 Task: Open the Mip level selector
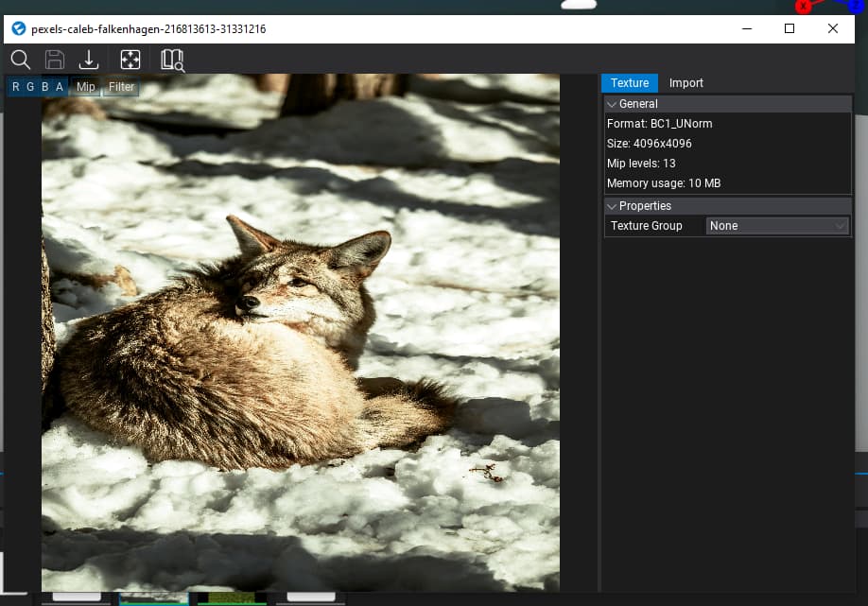(86, 87)
